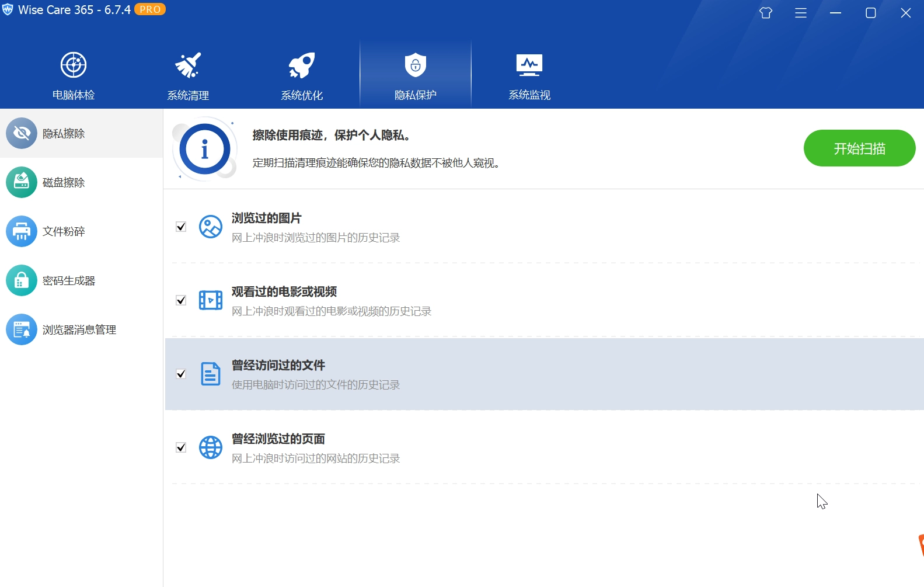Start scanning with the 开始扫描 button
The height and width of the screenshot is (587, 924).
pyautogui.click(x=859, y=148)
